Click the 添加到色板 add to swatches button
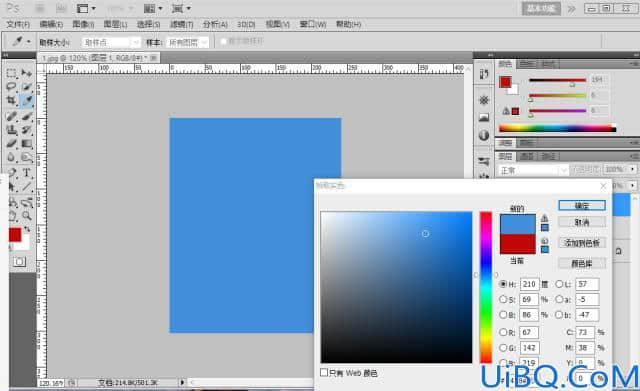The image size is (640, 391). pyautogui.click(x=582, y=243)
